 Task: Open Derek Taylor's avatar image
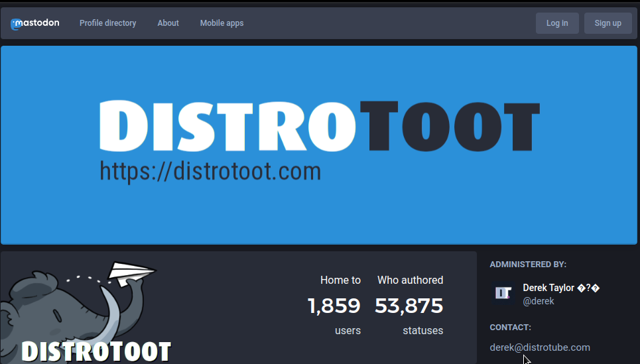point(504,294)
